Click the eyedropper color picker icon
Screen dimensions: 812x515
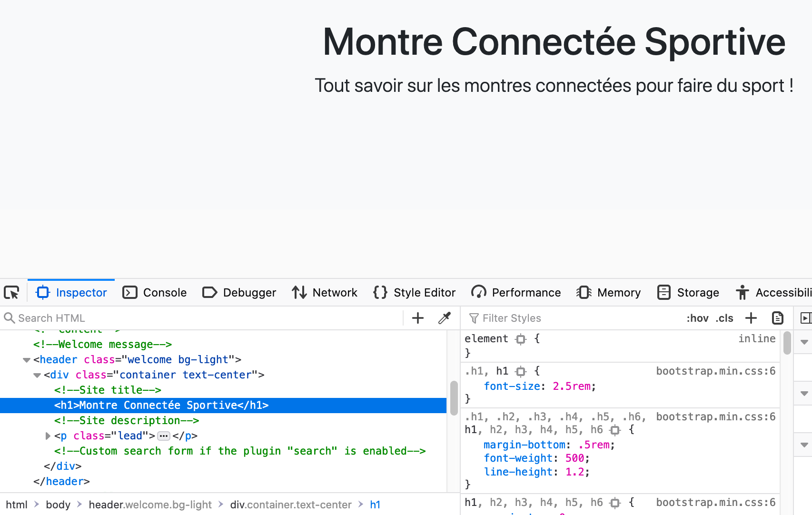coord(444,318)
